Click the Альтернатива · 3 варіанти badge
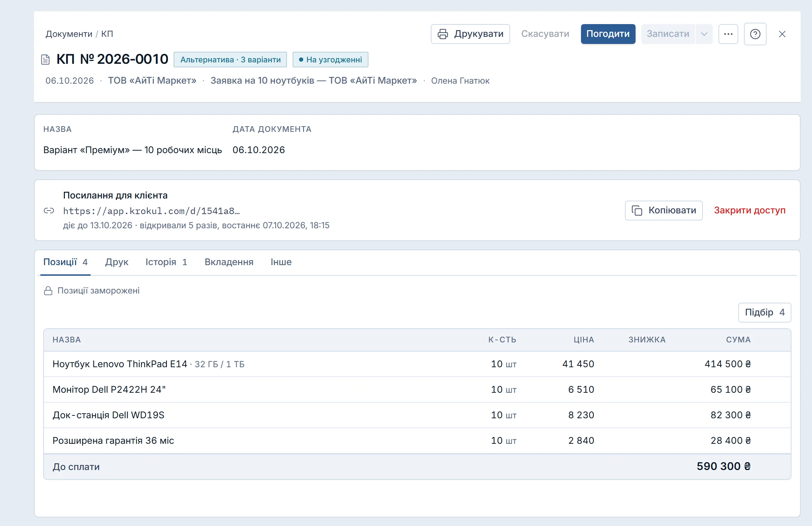This screenshot has width=812, height=526. click(230, 60)
